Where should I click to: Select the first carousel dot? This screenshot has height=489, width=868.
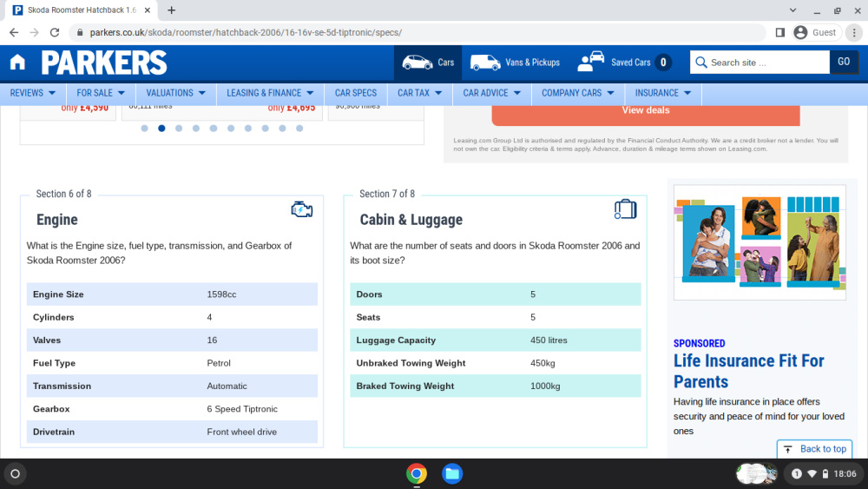[x=144, y=129]
